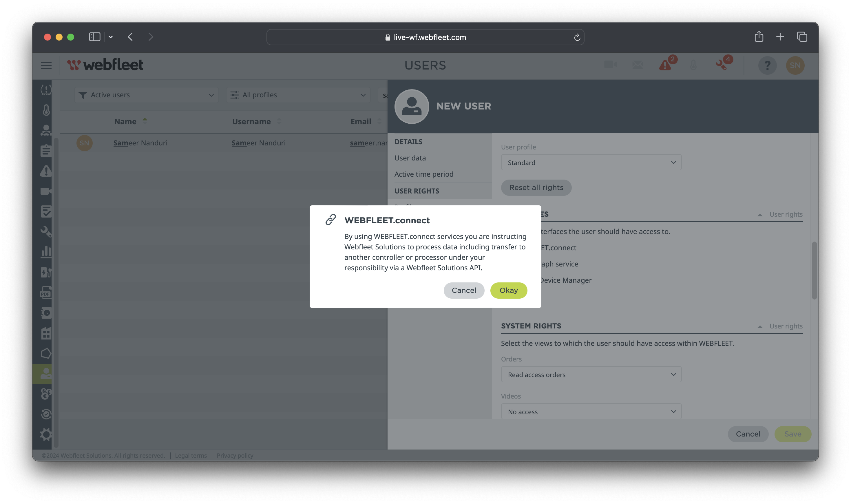The image size is (851, 504).
Task: Open the Read access orders dropdown
Action: coord(591,375)
